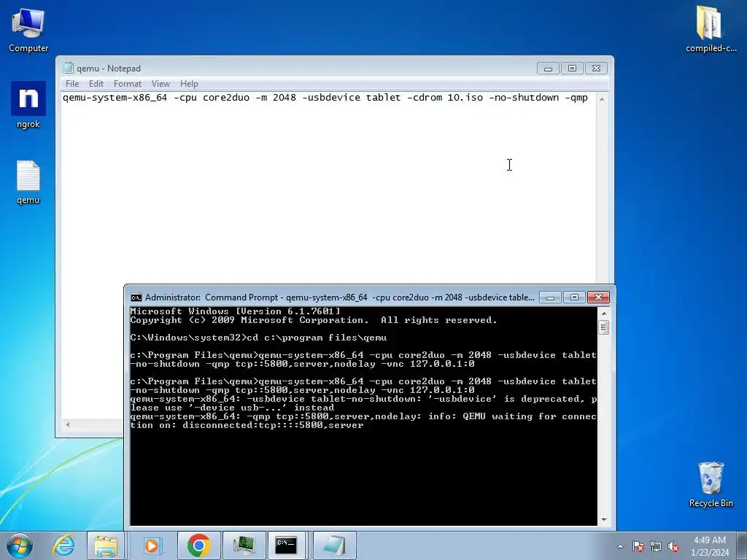
Task: Open Google Chrome from the taskbar
Action: click(198, 545)
